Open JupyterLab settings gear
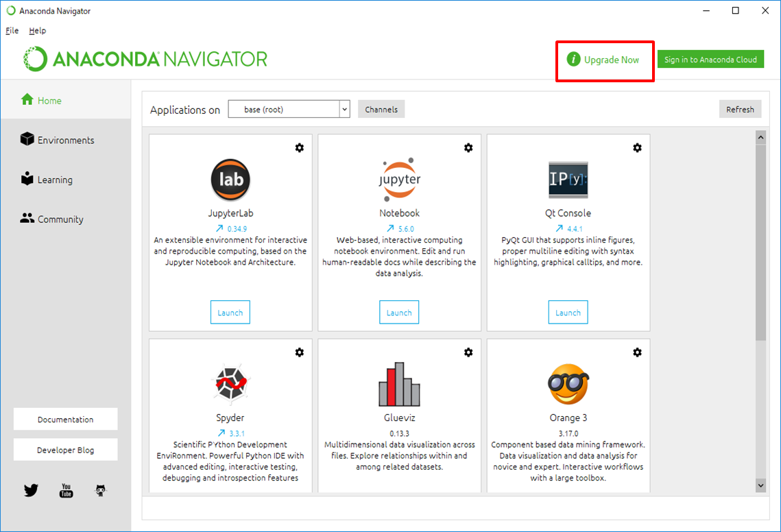The width and height of the screenshot is (781, 532). coord(300,148)
